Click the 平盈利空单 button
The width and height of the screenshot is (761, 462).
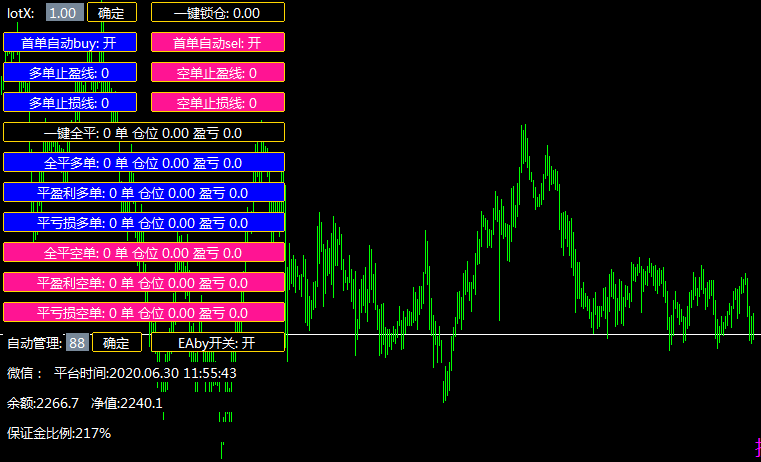144,282
